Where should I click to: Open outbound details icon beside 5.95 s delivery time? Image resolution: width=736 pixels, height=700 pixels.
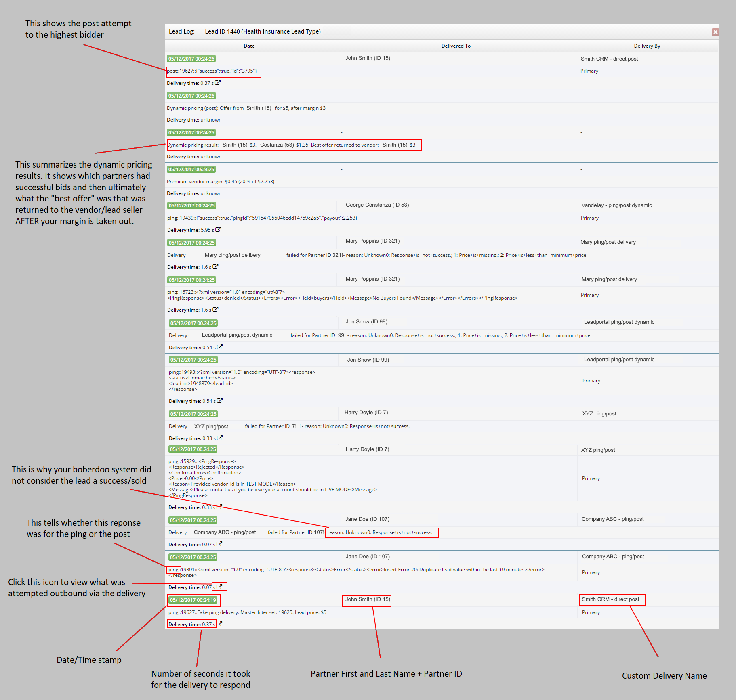(x=218, y=230)
